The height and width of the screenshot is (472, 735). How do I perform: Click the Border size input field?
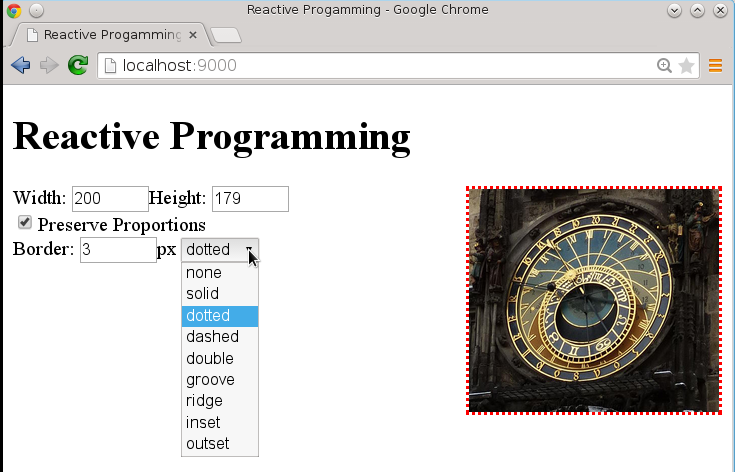[x=118, y=250]
